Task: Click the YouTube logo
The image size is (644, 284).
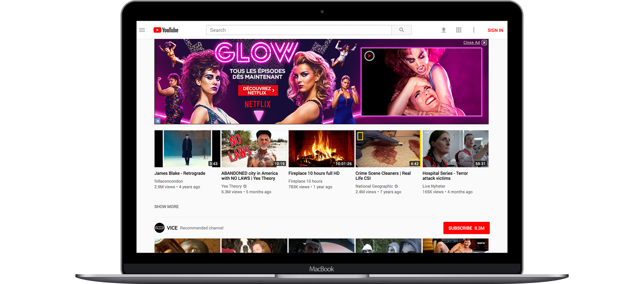Action: (x=166, y=30)
